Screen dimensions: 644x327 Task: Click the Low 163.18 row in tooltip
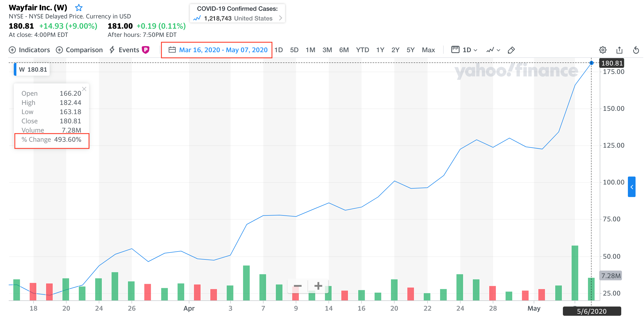[x=51, y=112]
